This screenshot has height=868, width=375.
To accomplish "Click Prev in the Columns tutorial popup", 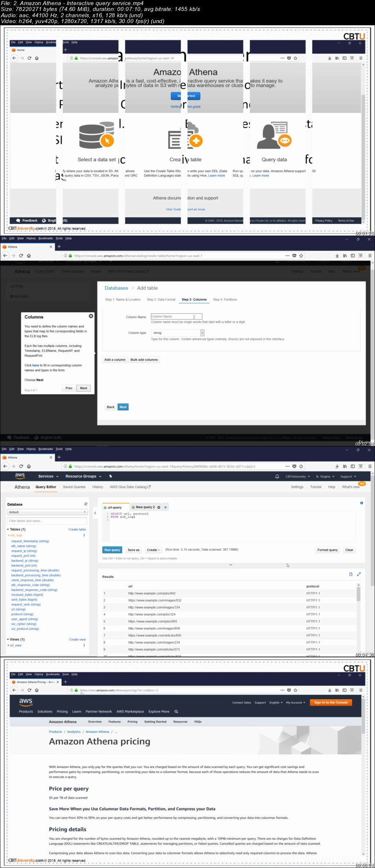I will (x=69, y=388).
